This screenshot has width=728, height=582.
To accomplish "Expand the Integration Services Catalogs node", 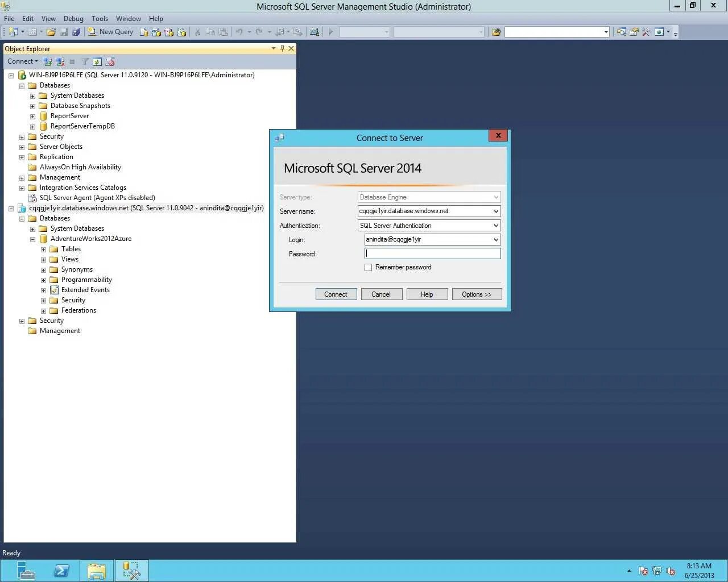I will coord(22,188).
